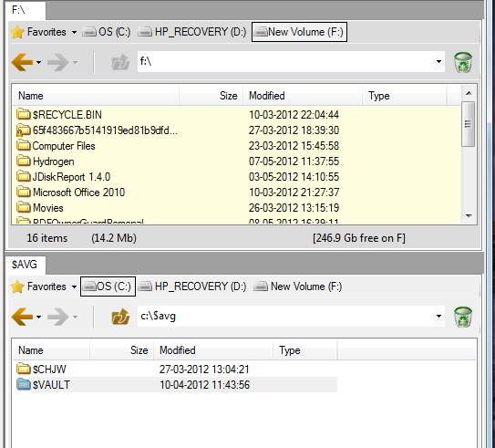495x448 pixels.
Task: Select the $AVG tab
Action: coord(26,264)
